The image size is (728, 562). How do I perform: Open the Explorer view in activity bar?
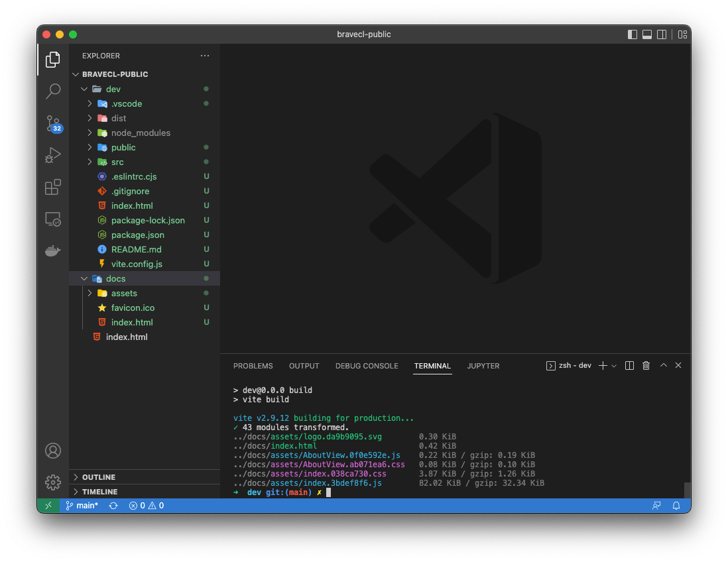[x=53, y=60]
